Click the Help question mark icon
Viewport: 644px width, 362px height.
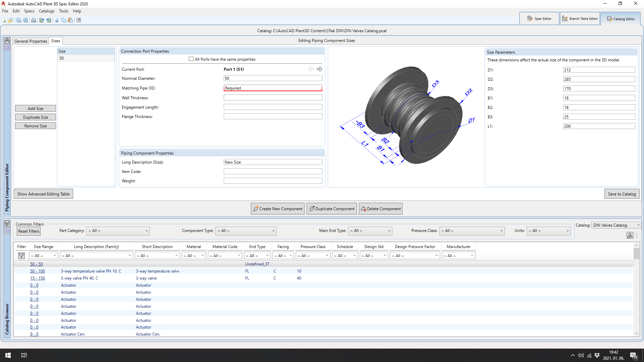pos(79,20)
